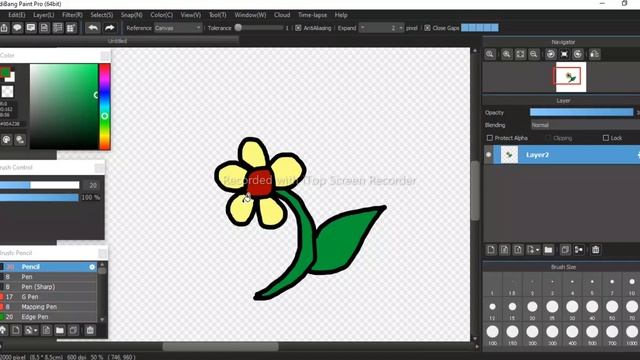Open the Select(S) menu
640x360 pixels.
[102, 15]
